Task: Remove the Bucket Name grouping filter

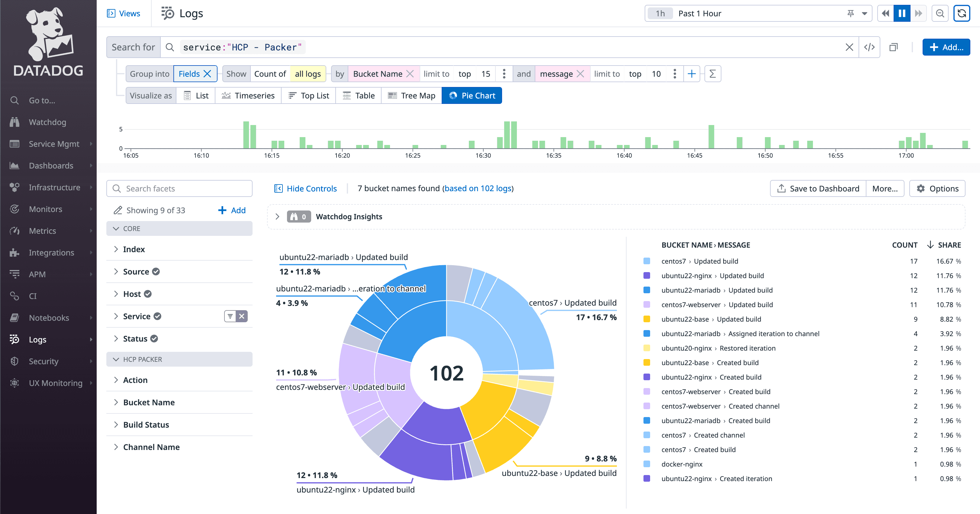Action: (x=411, y=73)
